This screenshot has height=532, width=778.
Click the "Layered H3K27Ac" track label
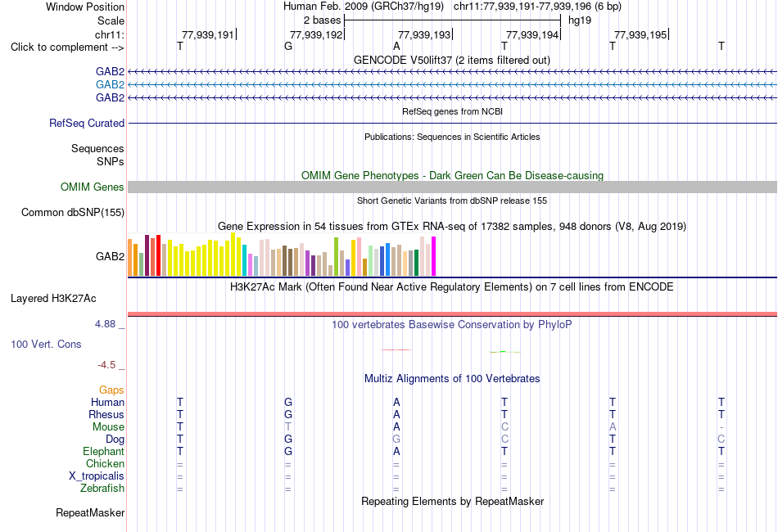click(53, 299)
